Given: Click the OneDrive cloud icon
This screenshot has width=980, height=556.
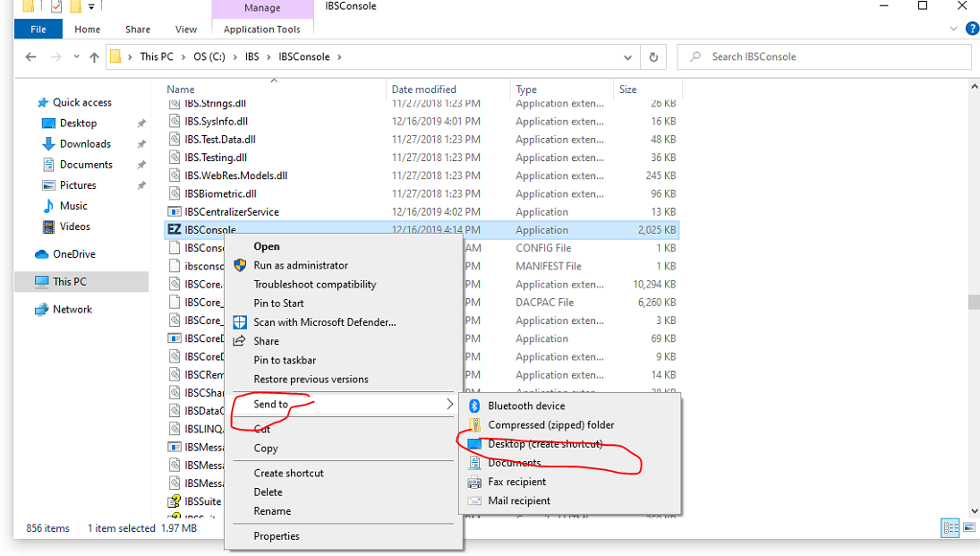Looking at the screenshot, I should [x=42, y=254].
